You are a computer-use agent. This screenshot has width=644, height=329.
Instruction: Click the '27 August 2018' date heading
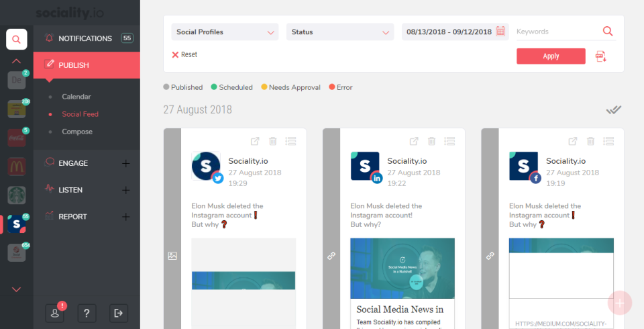(x=197, y=109)
